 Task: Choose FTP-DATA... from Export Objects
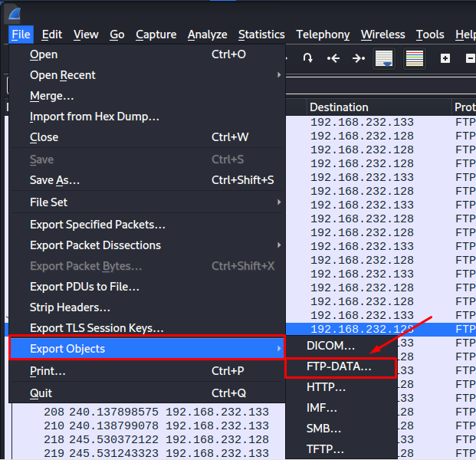click(x=340, y=367)
